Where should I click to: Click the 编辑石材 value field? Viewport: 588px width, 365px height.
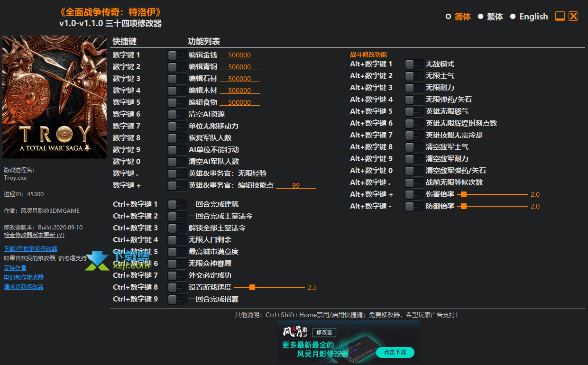pyautogui.click(x=239, y=79)
